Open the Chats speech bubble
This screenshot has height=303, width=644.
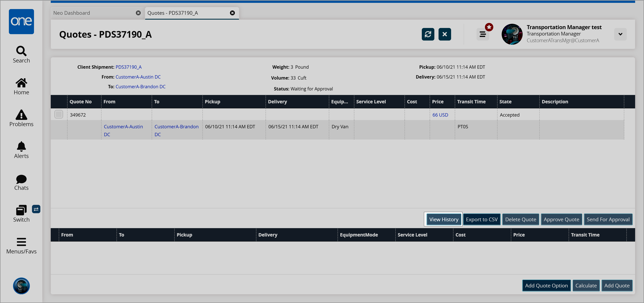[x=21, y=179]
